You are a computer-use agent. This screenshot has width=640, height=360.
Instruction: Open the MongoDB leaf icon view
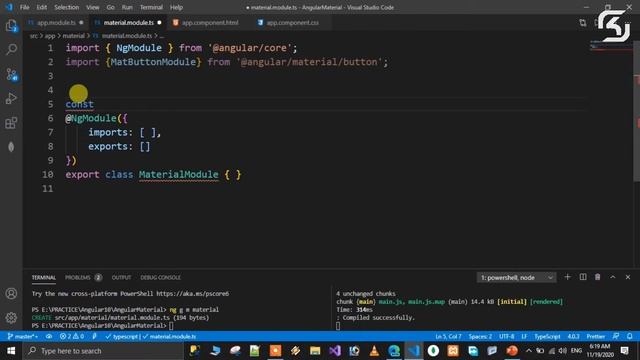point(11,147)
